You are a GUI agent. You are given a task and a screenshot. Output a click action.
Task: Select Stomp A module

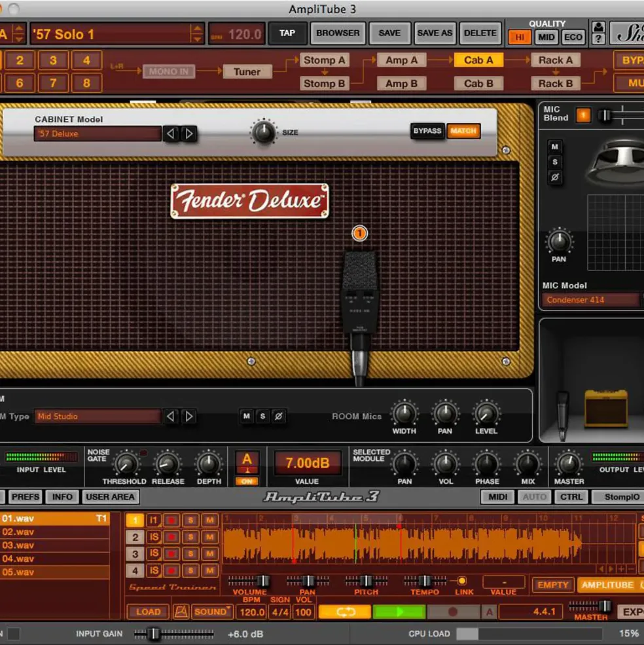tap(324, 60)
